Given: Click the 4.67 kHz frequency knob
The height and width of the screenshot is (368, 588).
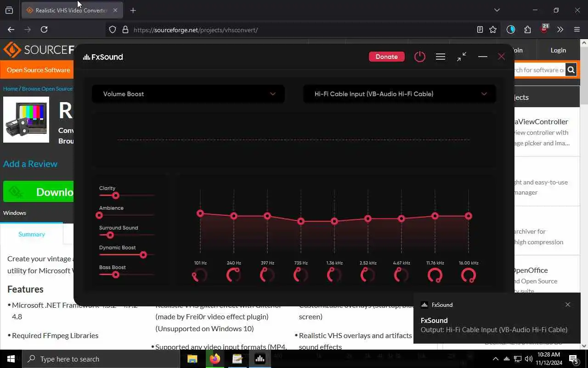Looking at the screenshot, I should click(401, 276).
